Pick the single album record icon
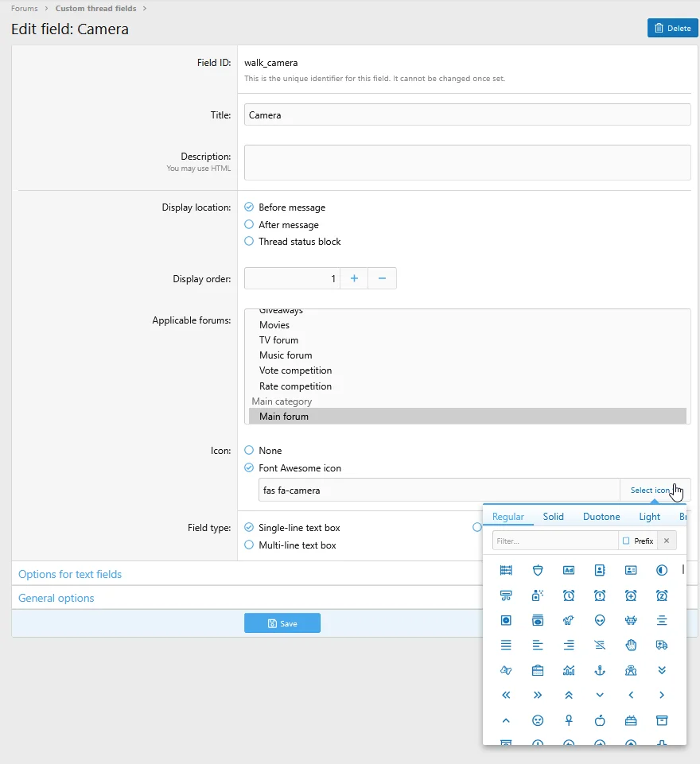 coord(506,620)
